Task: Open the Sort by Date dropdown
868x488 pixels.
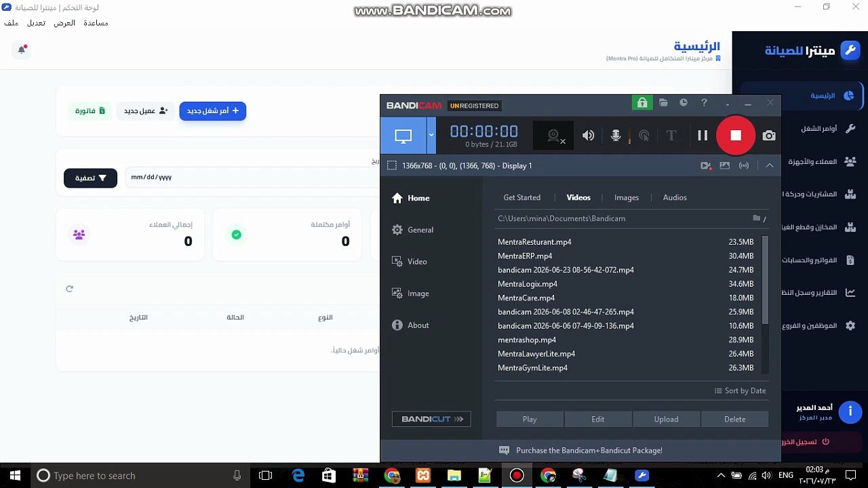Action: (740, 391)
